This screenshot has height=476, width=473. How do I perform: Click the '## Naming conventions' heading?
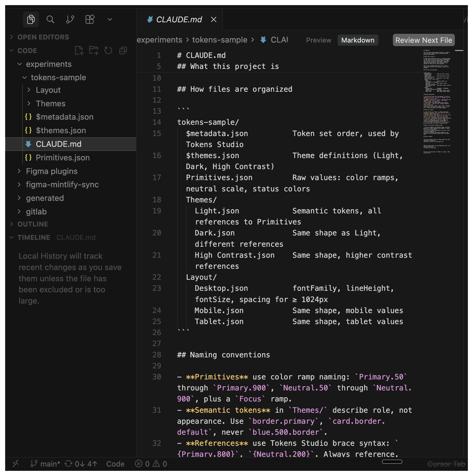coord(223,355)
